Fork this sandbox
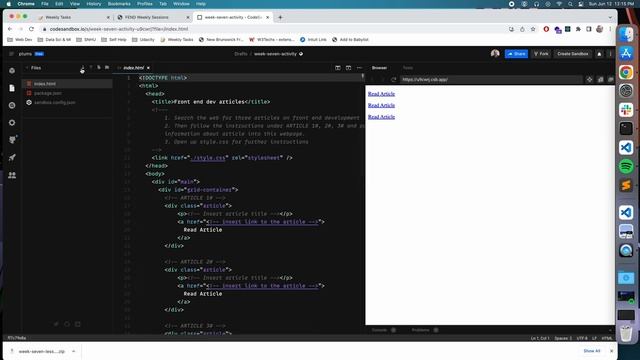This screenshot has width=640, height=360. point(541,54)
